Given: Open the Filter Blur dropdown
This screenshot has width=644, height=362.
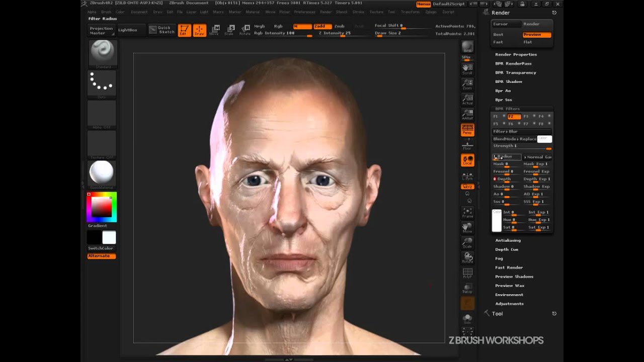Looking at the screenshot, I should [x=522, y=131].
